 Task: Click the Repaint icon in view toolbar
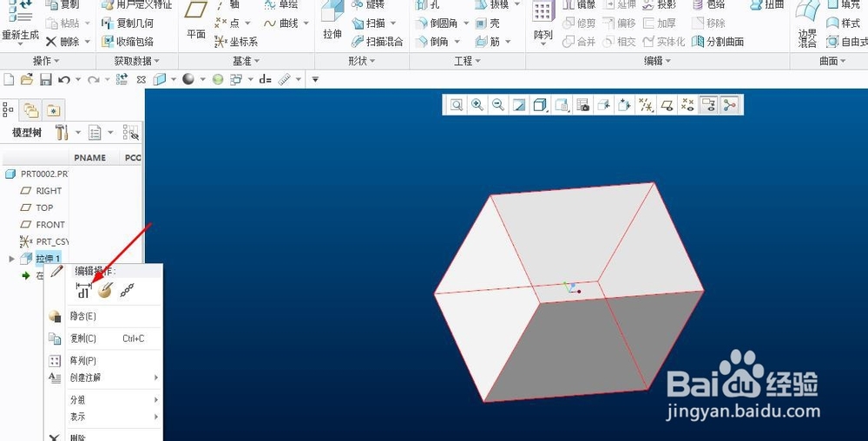coord(519,105)
